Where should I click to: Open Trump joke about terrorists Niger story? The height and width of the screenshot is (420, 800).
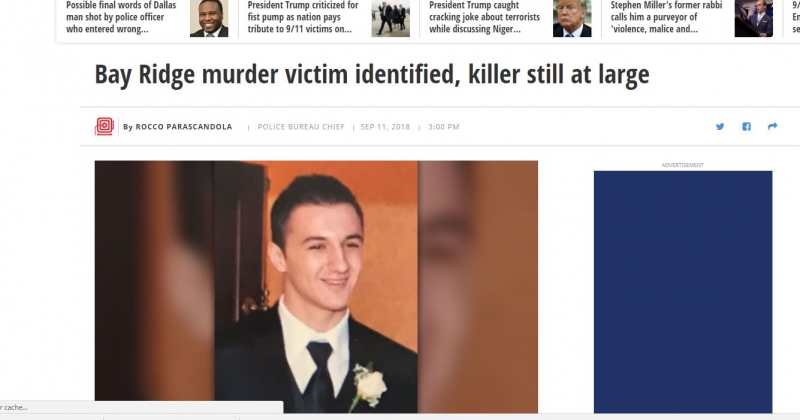[x=484, y=17]
